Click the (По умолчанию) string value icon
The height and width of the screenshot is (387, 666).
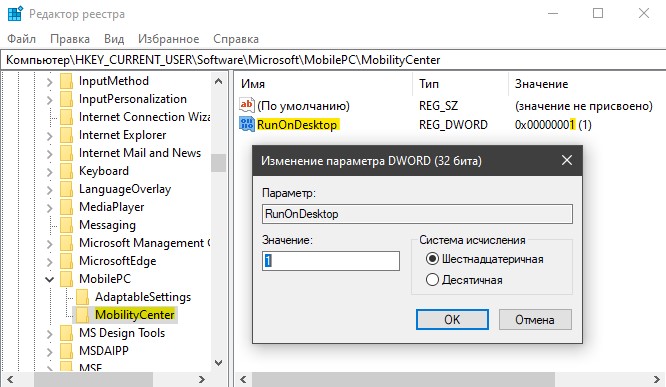(x=247, y=105)
